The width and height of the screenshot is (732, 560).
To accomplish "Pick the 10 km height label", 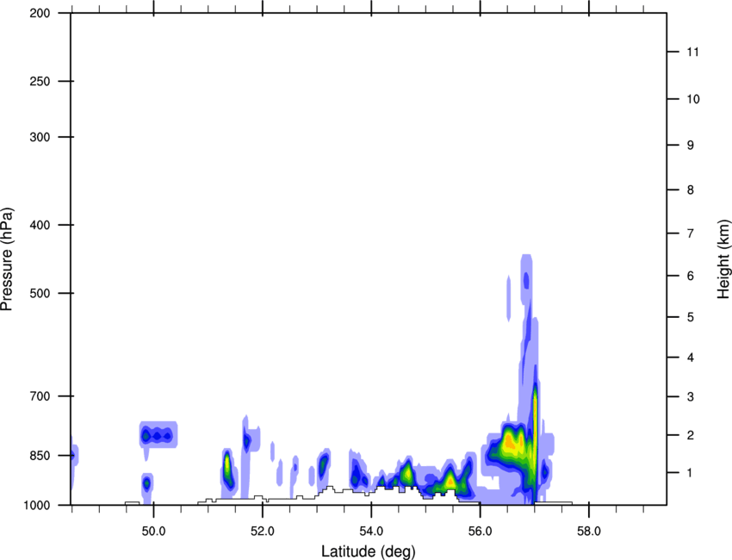I will click(x=693, y=99).
